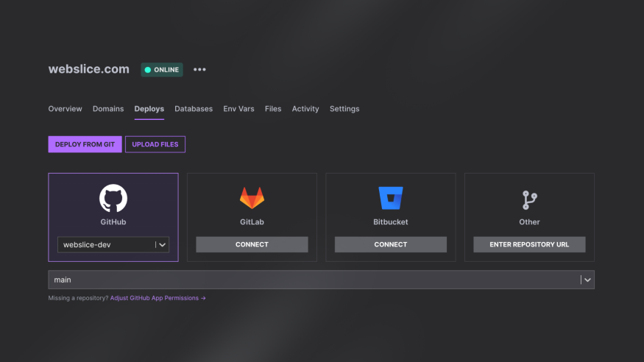
Task: Follow Adjust GitHub App Permissions link
Action: (x=158, y=298)
